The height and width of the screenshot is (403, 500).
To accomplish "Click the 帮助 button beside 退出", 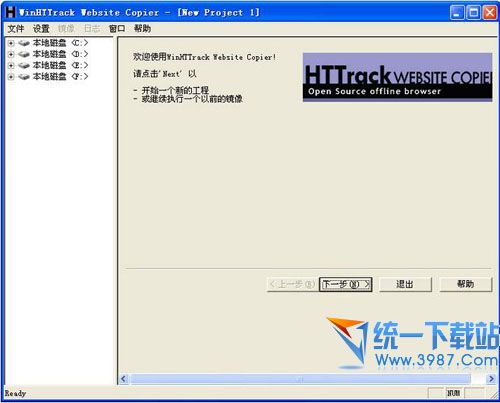I will point(466,284).
